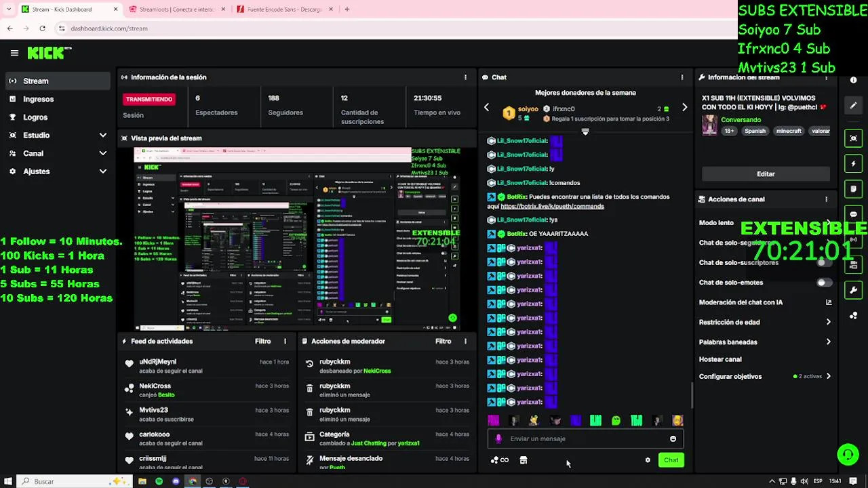The height and width of the screenshot is (488, 868).
Task: Open Discord from the taskbar
Action: pyautogui.click(x=176, y=481)
